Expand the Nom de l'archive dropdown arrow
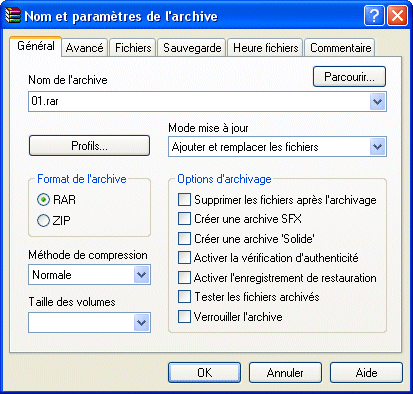The width and height of the screenshot is (413, 394). (x=378, y=102)
